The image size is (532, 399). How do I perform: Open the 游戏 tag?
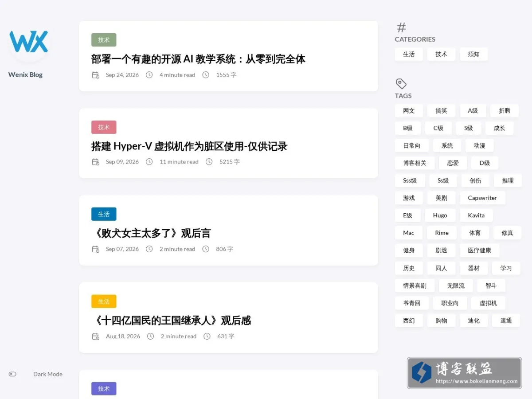[409, 198]
